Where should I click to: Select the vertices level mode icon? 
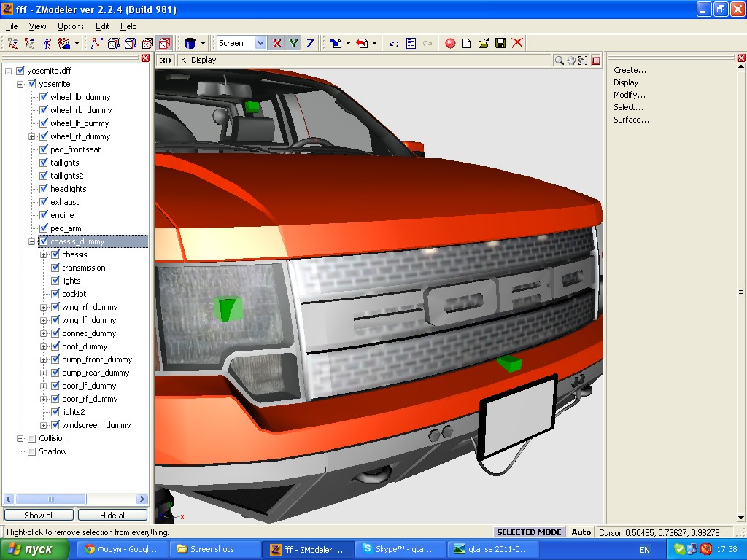pos(96,43)
